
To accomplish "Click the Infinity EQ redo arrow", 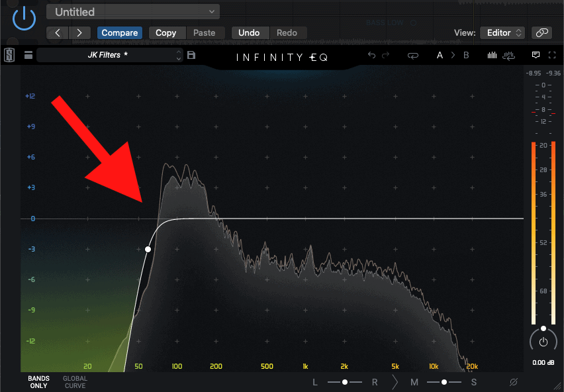I will click(x=385, y=55).
